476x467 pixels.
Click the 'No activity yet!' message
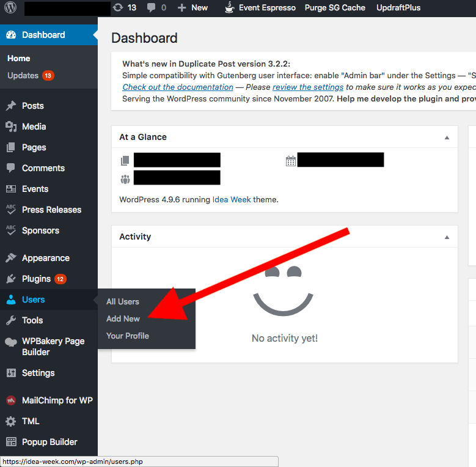point(285,338)
